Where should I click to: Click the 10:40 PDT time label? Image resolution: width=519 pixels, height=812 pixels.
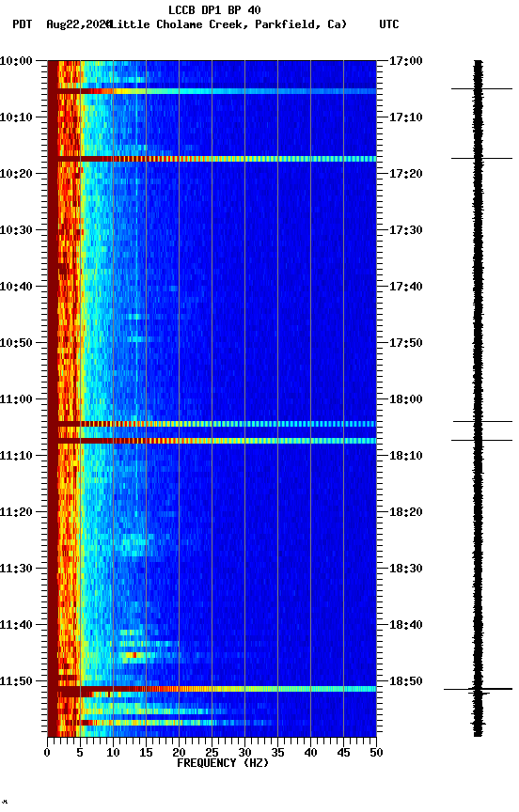16,287
